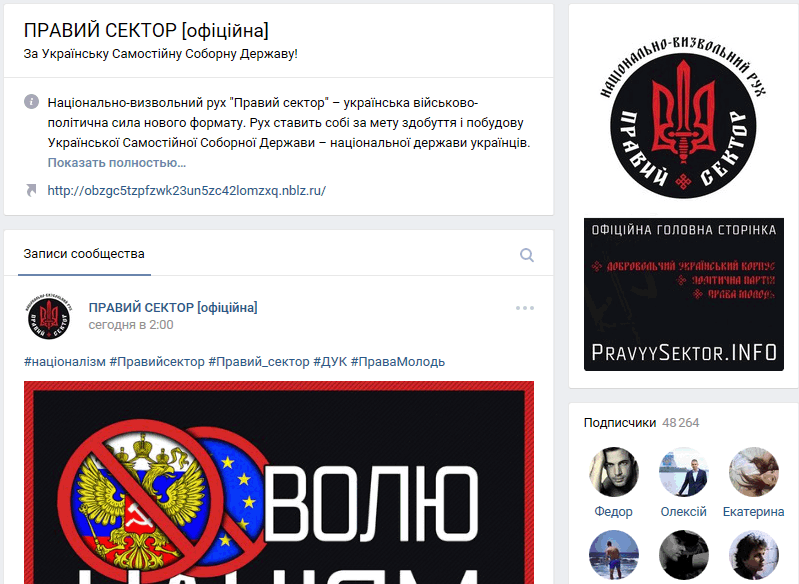Click the post author's round avatar
799x584 pixels.
pyautogui.click(x=49, y=316)
